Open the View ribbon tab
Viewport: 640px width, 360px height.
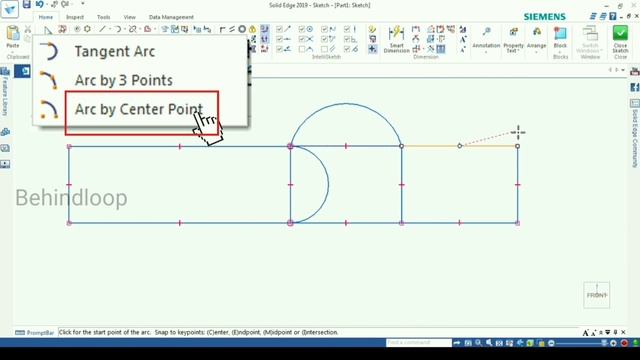point(130,17)
